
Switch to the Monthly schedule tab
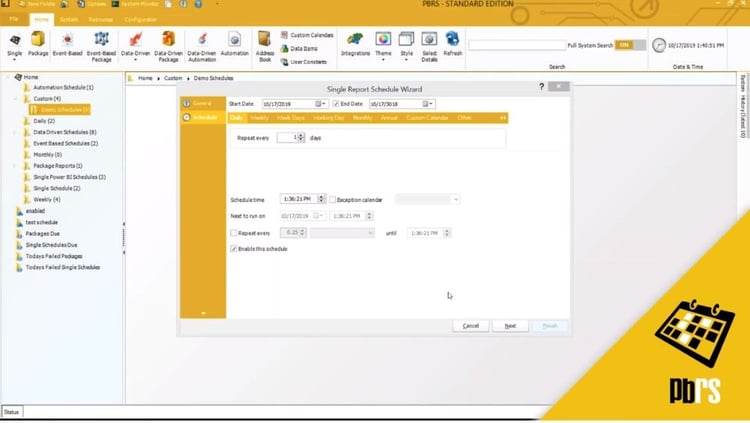[x=362, y=118]
